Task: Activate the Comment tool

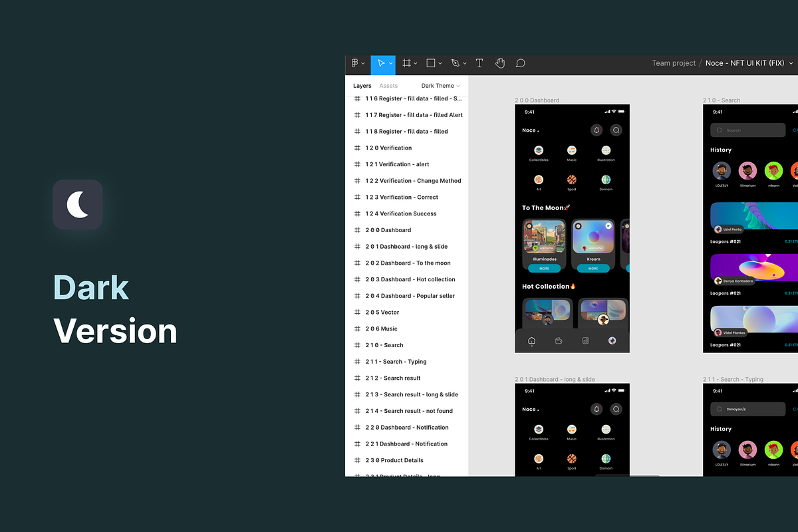Action: point(521,63)
